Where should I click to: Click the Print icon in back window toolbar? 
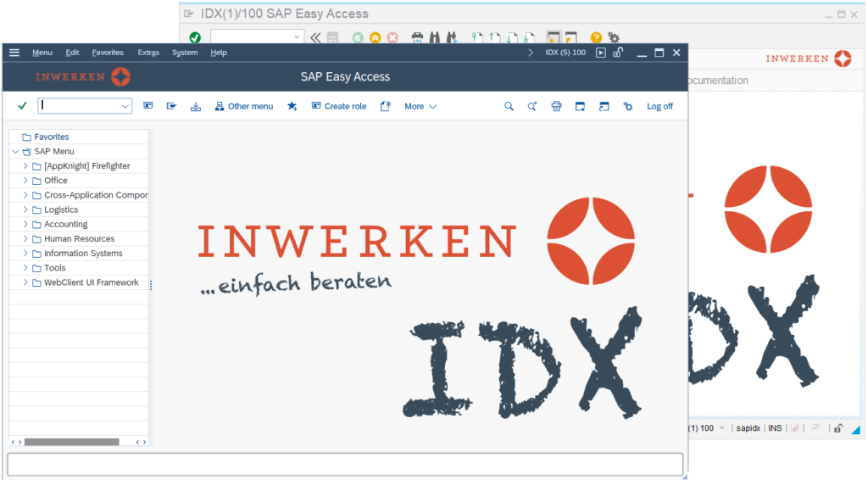(x=417, y=37)
